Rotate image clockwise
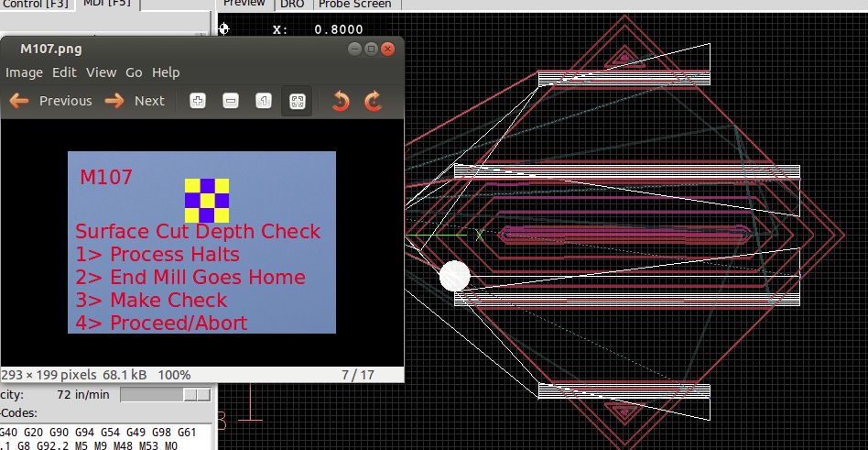Viewport: 868px width, 450px height. (x=373, y=101)
